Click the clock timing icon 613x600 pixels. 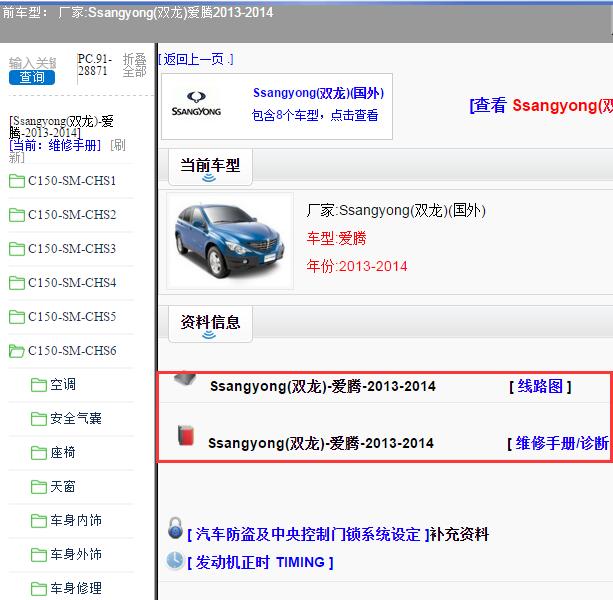pos(174,560)
